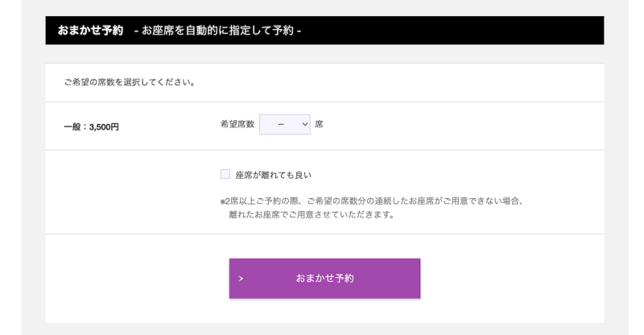Viewport: 644px width, 335px height.
Task: Select the dash placeholder in the seat selector
Action: pyautogui.click(x=281, y=124)
